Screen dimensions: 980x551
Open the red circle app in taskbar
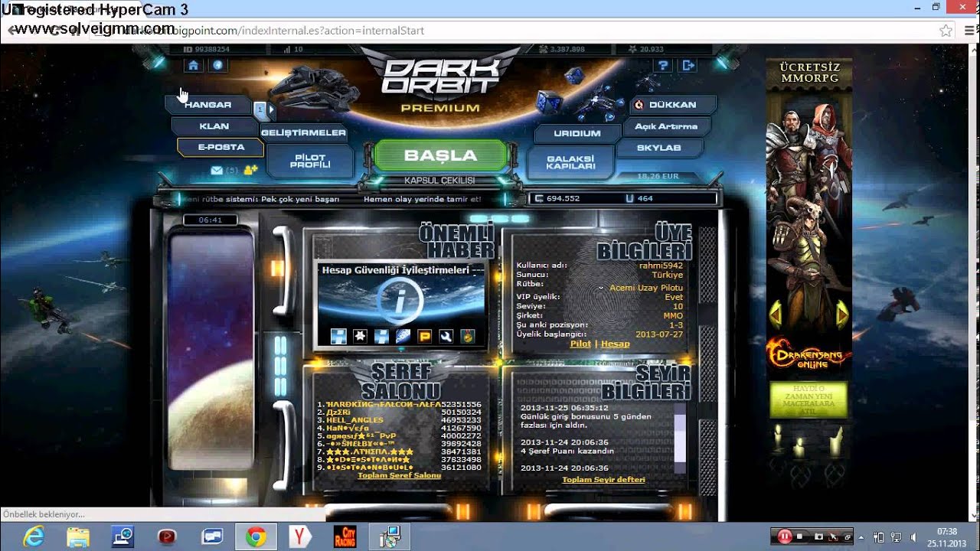coord(167,537)
